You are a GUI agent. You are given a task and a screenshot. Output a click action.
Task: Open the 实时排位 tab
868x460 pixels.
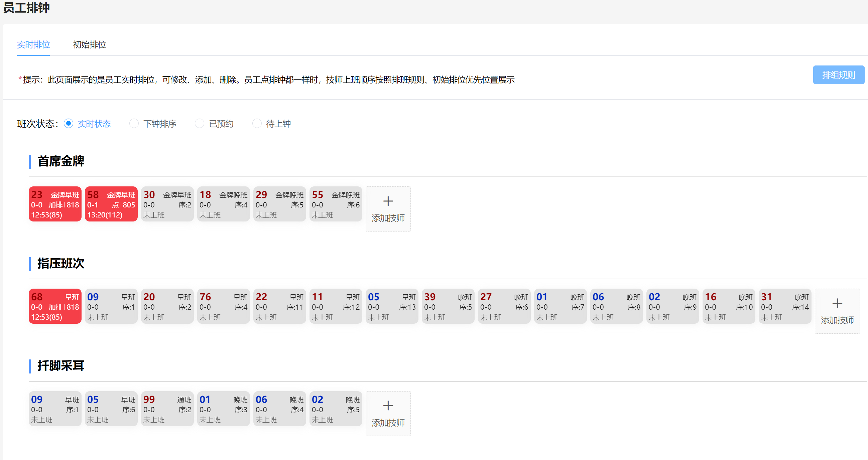click(x=33, y=44)
